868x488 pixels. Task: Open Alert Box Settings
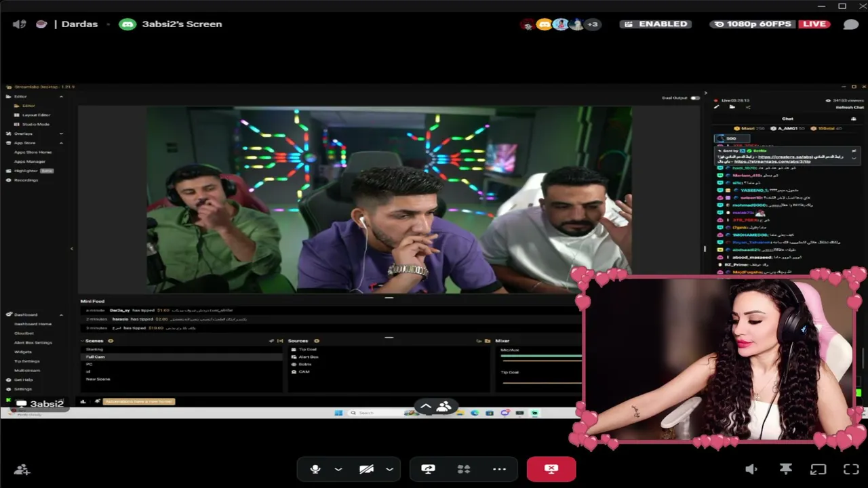click(33, 342)
